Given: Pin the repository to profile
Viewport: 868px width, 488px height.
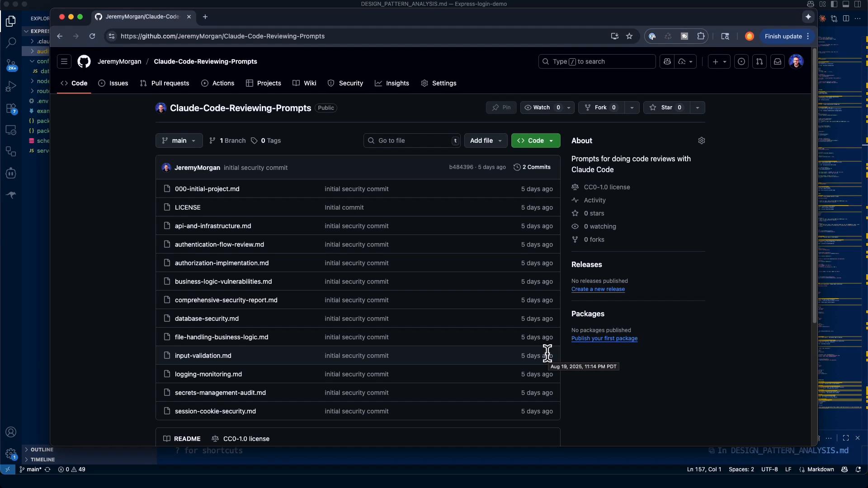Looking at the screenshot, I should [x=501, y=108].
